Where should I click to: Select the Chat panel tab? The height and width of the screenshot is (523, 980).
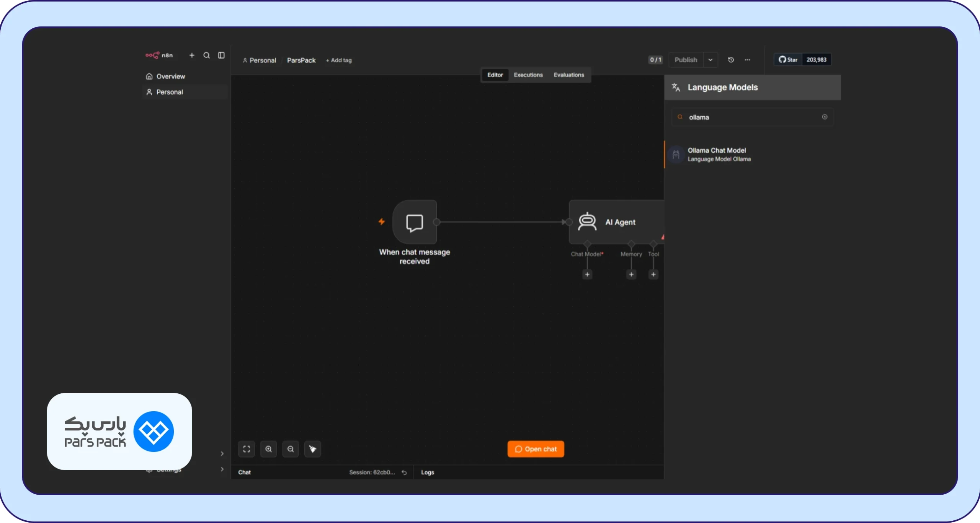tap(244, 473)
